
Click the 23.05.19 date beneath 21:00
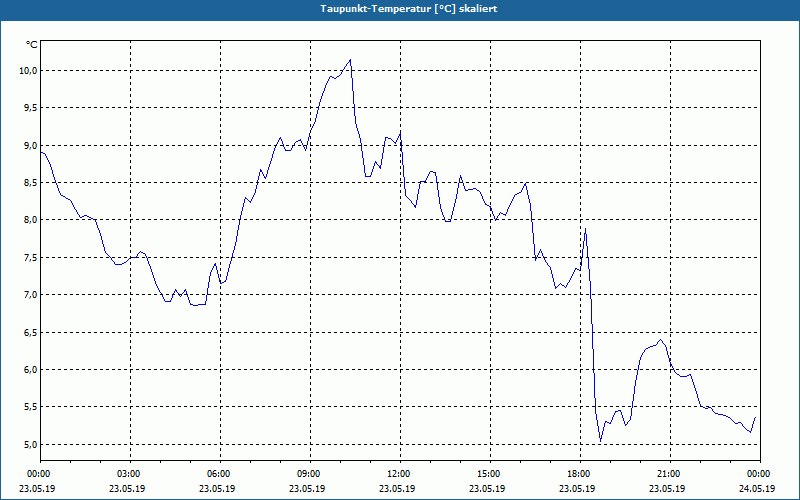667,488
